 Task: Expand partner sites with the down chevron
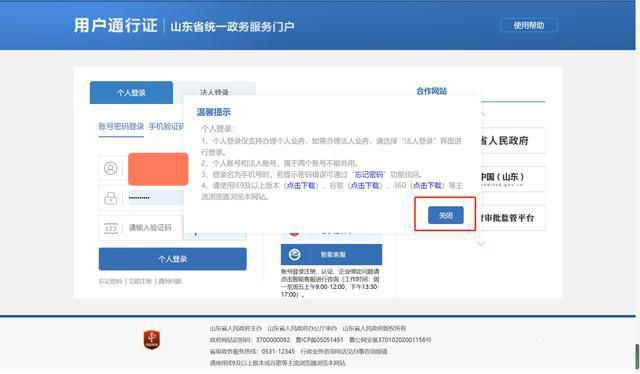(481, 244)
